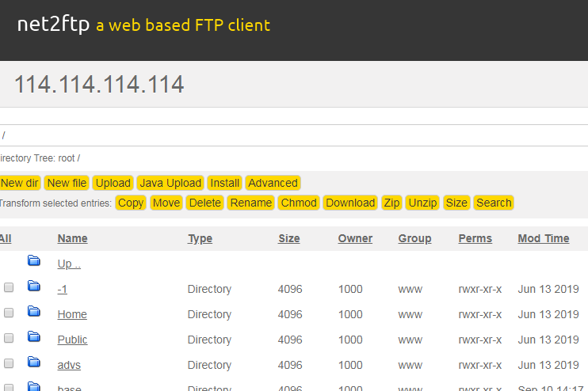Open the Public directory link
The width and height of the screenshot is (588, 391).
click(x=72, y=340)
